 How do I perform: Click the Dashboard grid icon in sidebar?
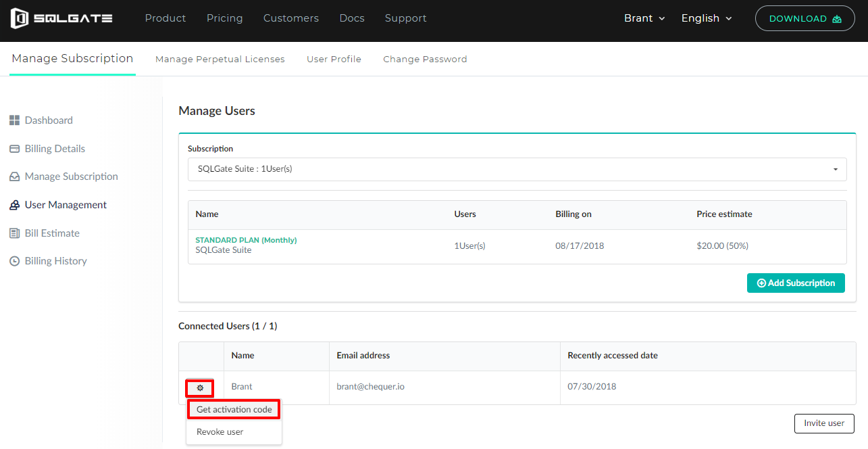[x=14, y=120]
